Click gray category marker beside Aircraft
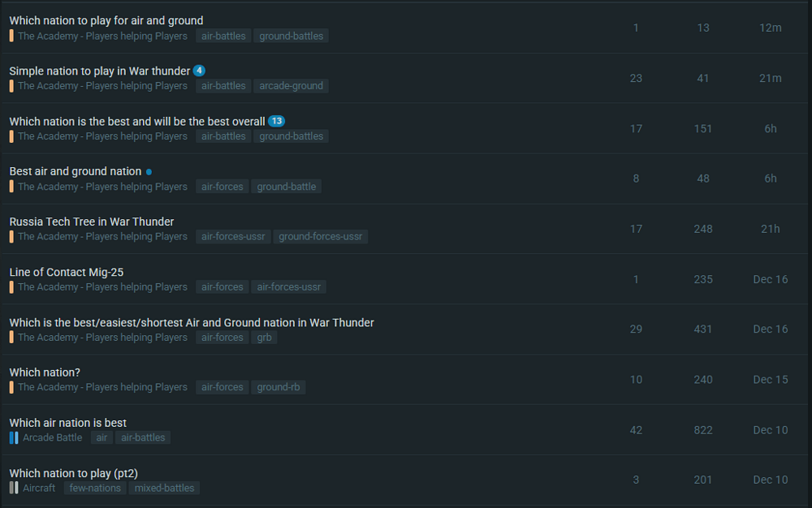The width and height of the screenshot is (812, 508). [x=14, y=488]
